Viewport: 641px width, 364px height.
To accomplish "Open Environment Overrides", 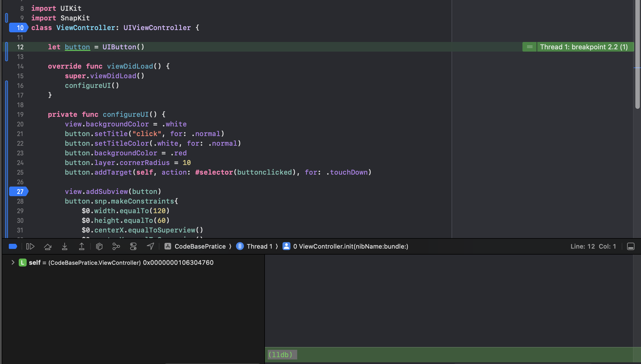I will click(x=133, y=246).
